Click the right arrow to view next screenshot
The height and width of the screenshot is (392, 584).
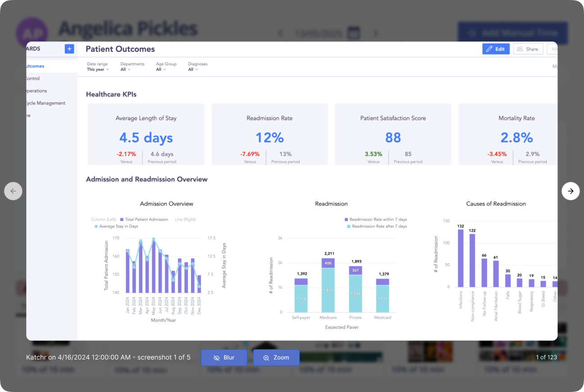(x=570, y=191)
